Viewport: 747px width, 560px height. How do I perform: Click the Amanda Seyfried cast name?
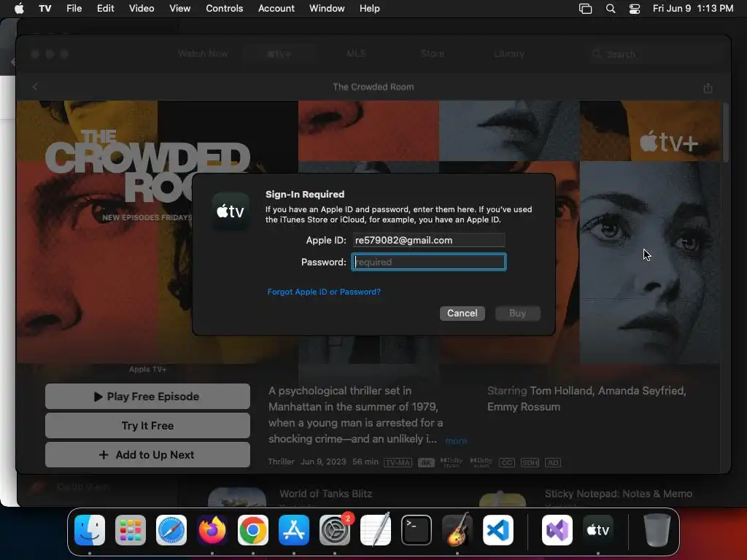pyautogui.click(x=642, y=391)
